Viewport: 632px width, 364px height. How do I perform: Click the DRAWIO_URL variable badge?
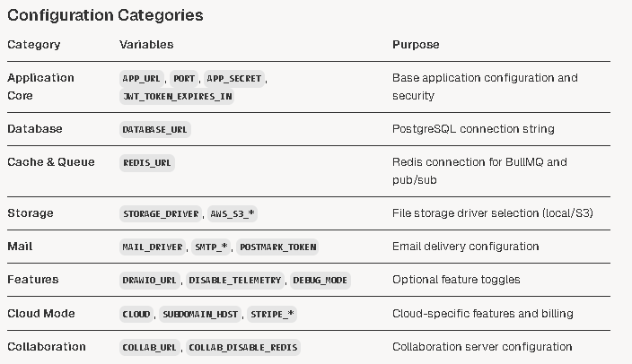tap(149, 281)
